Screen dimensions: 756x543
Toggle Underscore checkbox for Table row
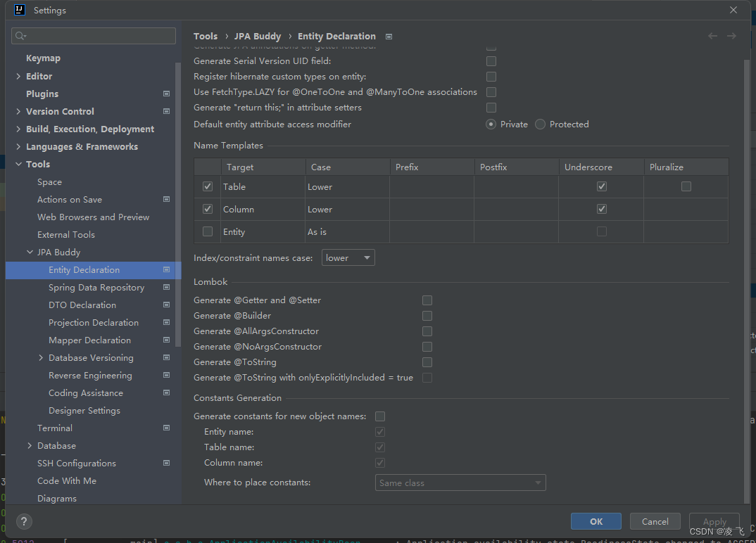[x=602, y=186]
